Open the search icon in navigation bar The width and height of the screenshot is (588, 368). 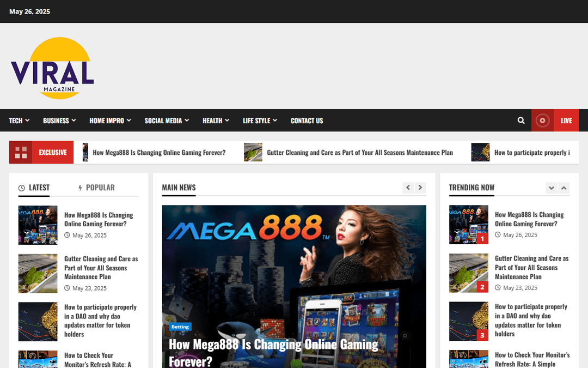point(521,120)
